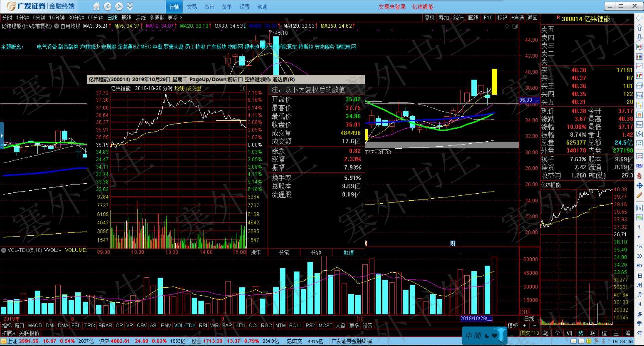The width and height of the screenshot is (644, 346).
Task: Expand 更多 indicators list
Action: point(354,325)
